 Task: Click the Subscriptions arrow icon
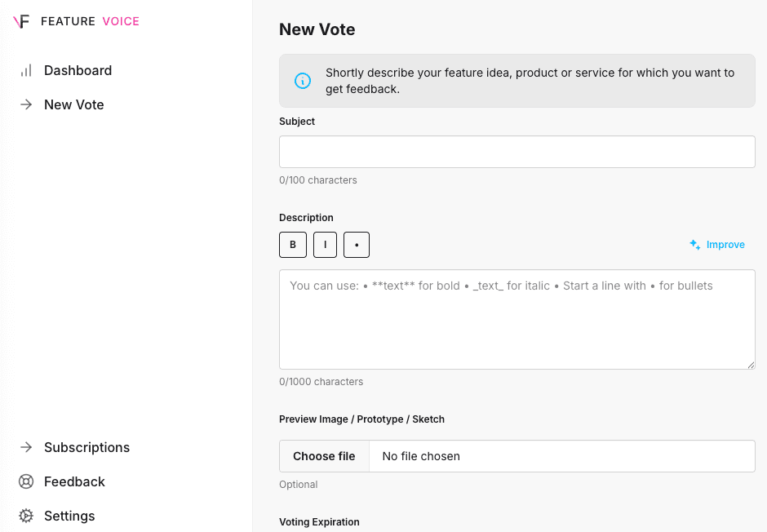26,447
